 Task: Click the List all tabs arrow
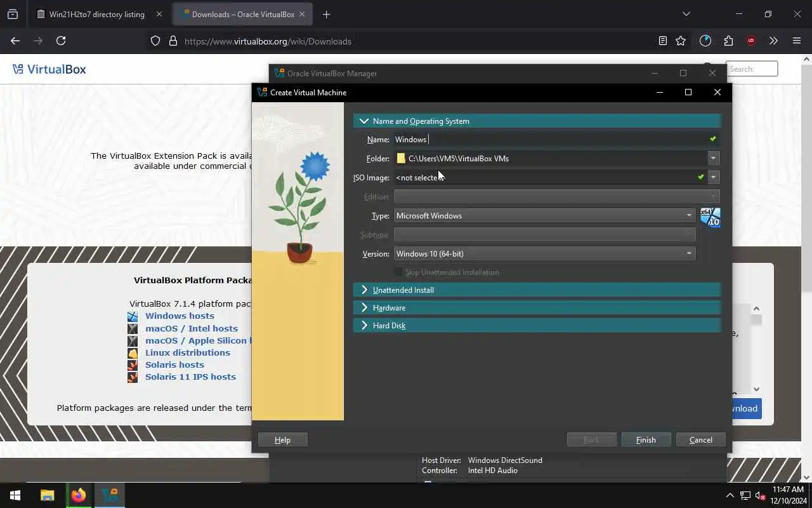point(686,14)
